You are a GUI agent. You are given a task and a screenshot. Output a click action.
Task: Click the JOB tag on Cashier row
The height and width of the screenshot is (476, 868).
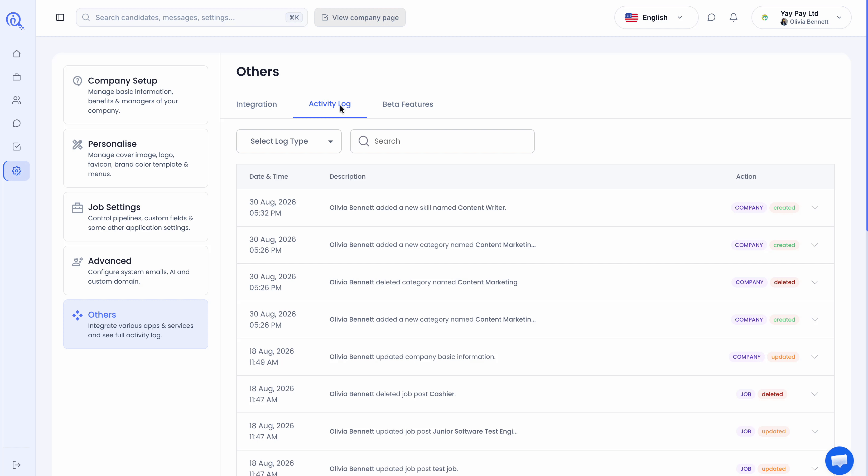pos(746,394)
